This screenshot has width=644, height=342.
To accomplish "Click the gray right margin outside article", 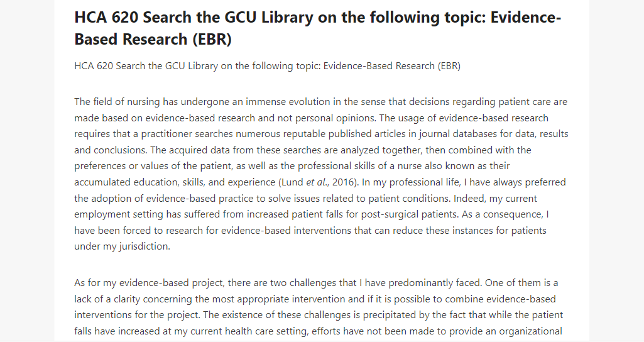I will click(616, 171).
